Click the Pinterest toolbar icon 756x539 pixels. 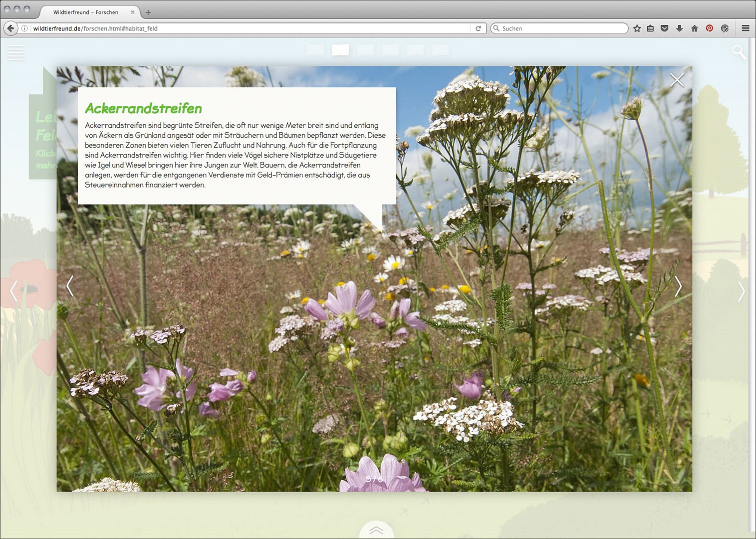(709, 28)
